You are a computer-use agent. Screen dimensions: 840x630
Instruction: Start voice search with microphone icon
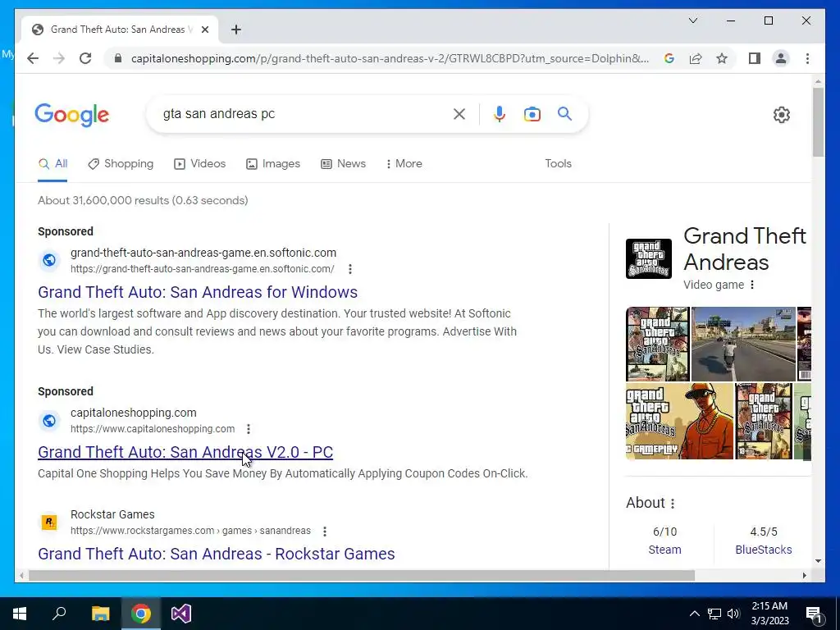pyautogui.click(x=500, y=113)
